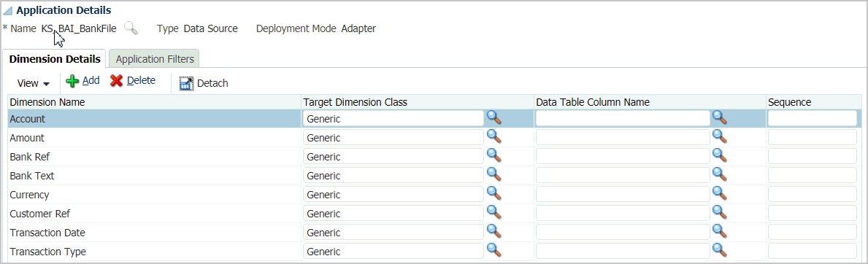This screenshot has height=264, width=868.
Task: Click the Target Dimension Class field for Currency
Action: (x=393, y=194)
